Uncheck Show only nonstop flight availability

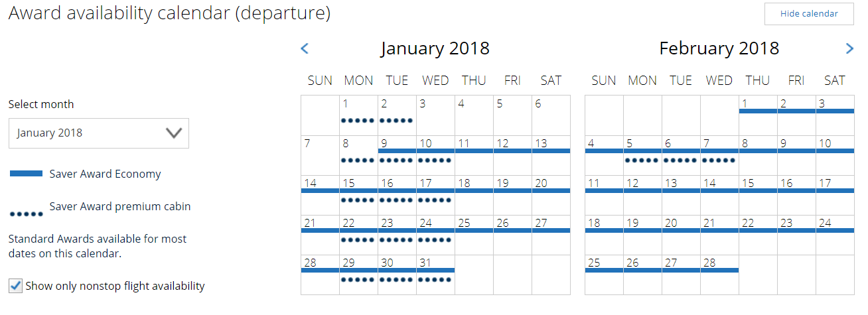pyautogui.click(x=15, y=286)
